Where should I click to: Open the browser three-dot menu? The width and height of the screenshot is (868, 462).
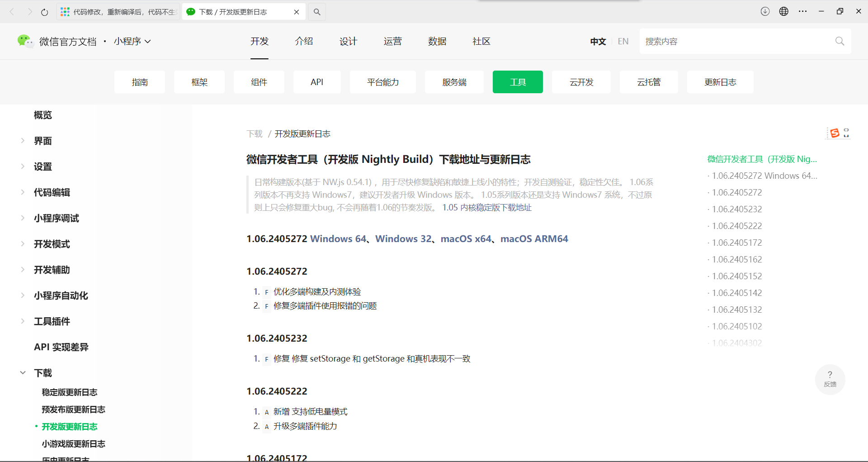pyautogui.click(x=803, y=11)
